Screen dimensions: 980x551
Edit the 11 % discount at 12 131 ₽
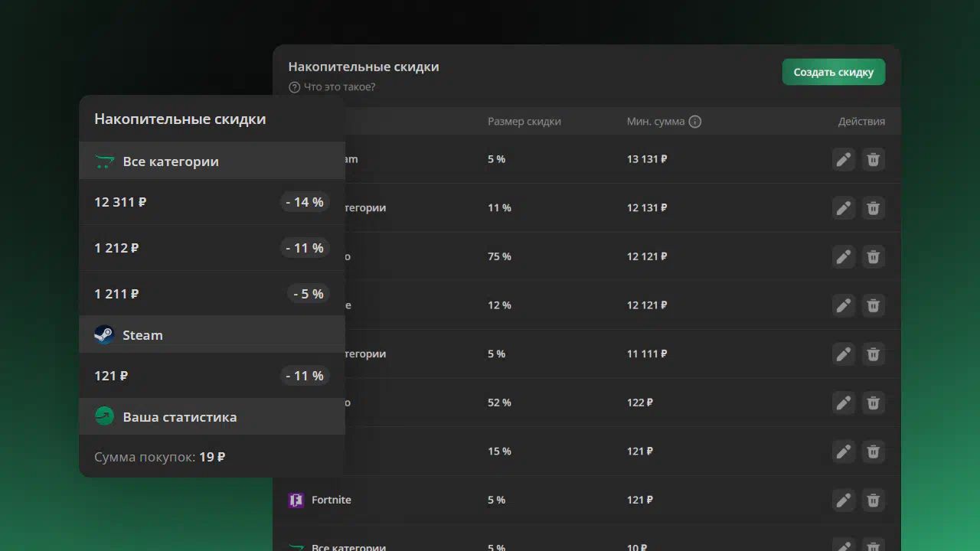843,208
